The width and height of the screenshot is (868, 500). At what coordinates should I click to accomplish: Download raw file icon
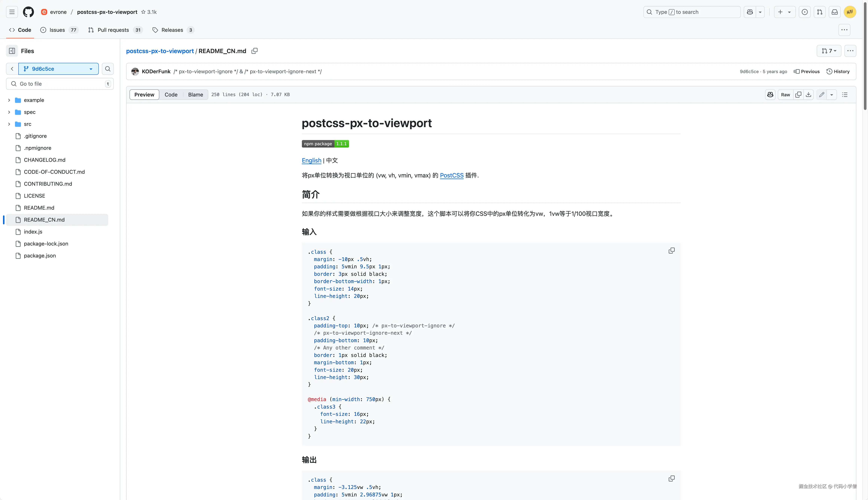pos(808,94)
